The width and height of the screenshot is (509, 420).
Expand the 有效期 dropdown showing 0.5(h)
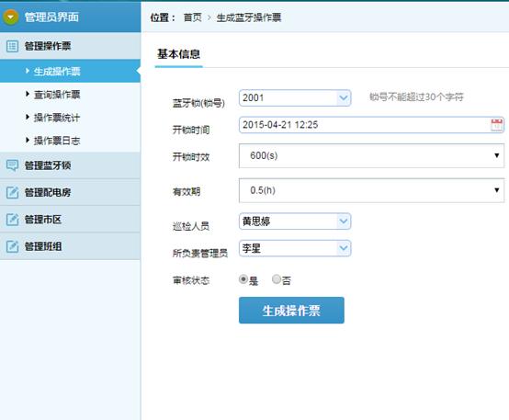click(371, 190)
